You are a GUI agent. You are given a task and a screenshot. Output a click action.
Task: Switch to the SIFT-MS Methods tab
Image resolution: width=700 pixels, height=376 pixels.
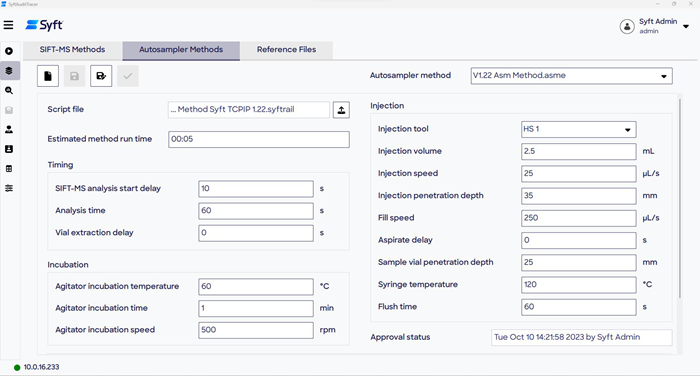(72, 50)
